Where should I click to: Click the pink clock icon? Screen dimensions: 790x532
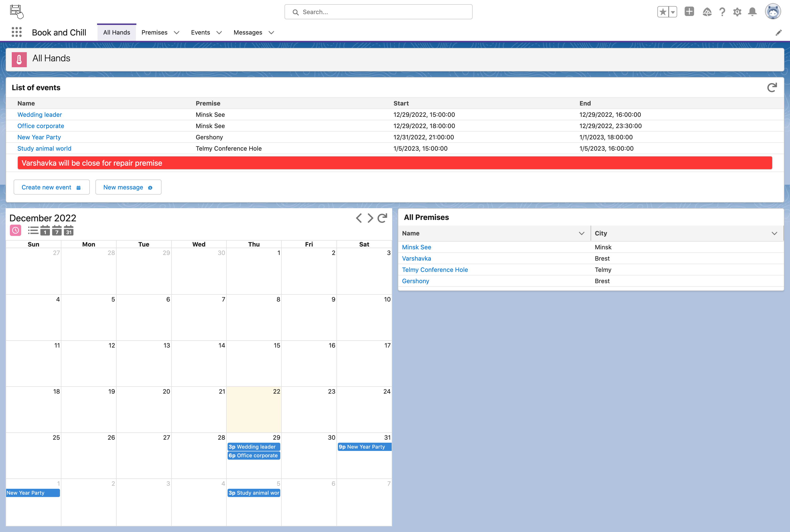point(16,230)
